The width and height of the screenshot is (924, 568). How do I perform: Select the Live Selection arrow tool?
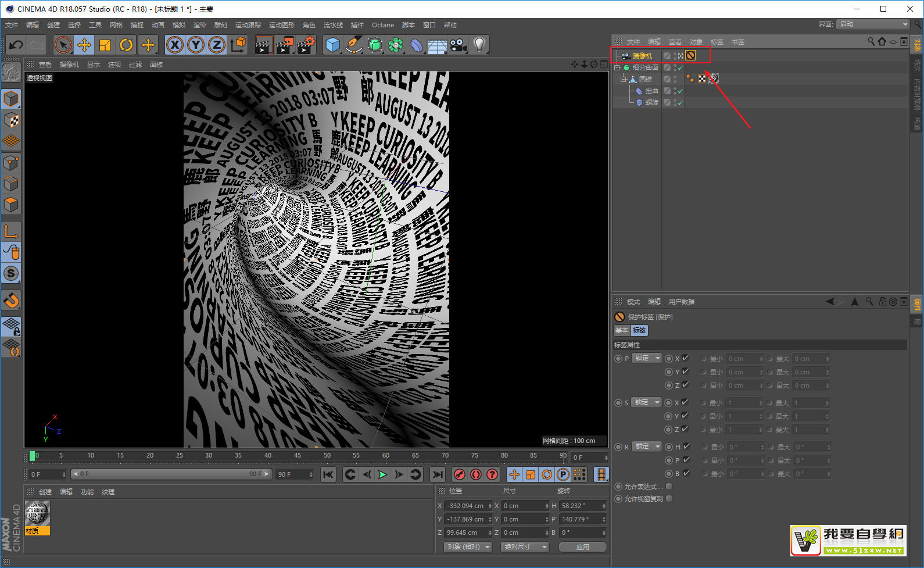pyautogui.click(x=63, y=45)
